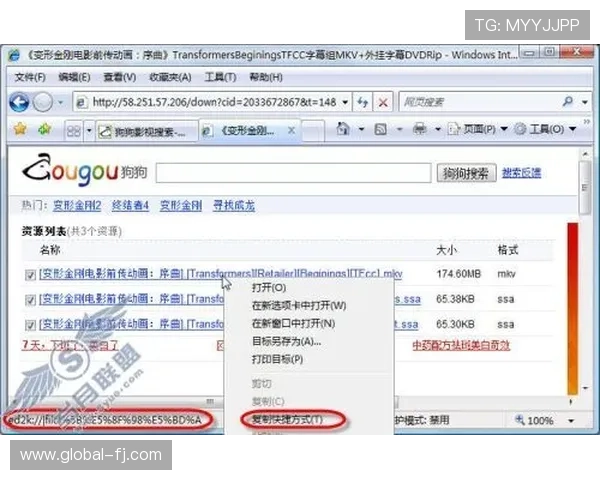Screen dimensions: 600x480
Task: Click the 狗狗搜索 button
Action: point(466,173)
